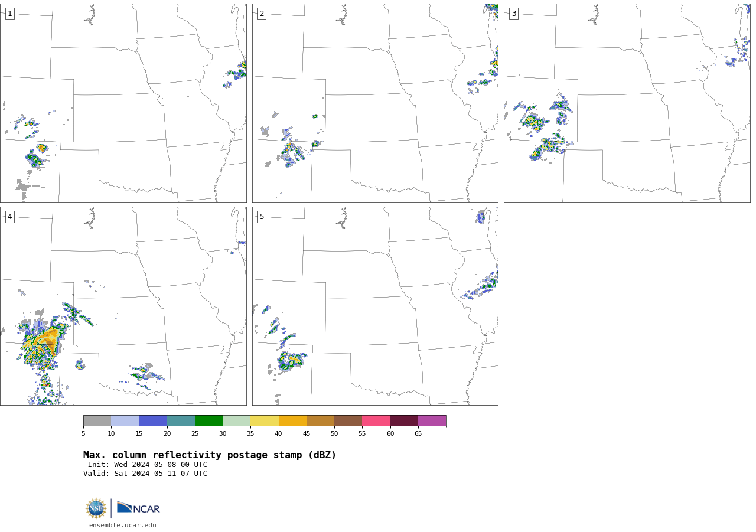756x532 pixels.
Task: Click the colorbar tick label 5
Action: [83, 434]
